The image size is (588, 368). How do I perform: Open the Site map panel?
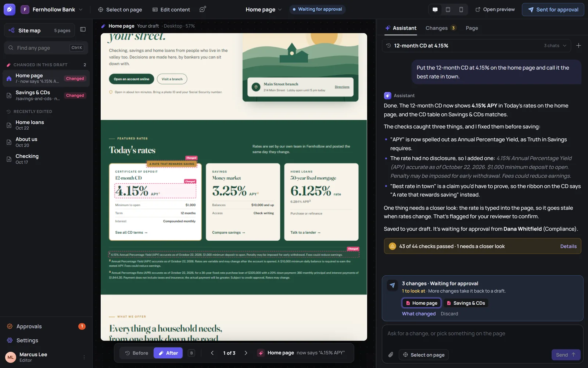click(x=39, y=31)
